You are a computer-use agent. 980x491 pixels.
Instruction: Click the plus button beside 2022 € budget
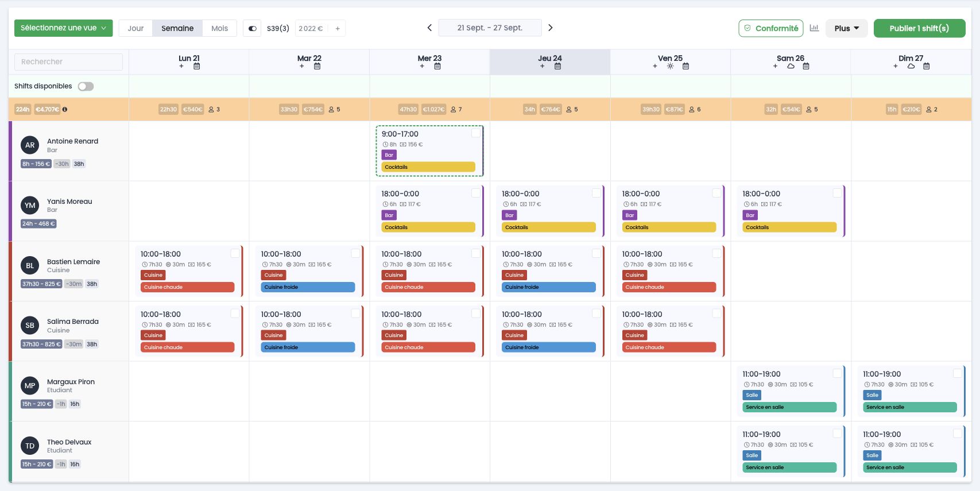click(x=338, y=28)
